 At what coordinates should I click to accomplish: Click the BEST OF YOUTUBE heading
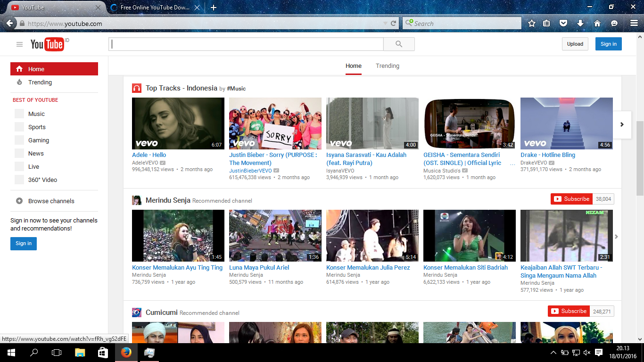[x=35, y=100]
